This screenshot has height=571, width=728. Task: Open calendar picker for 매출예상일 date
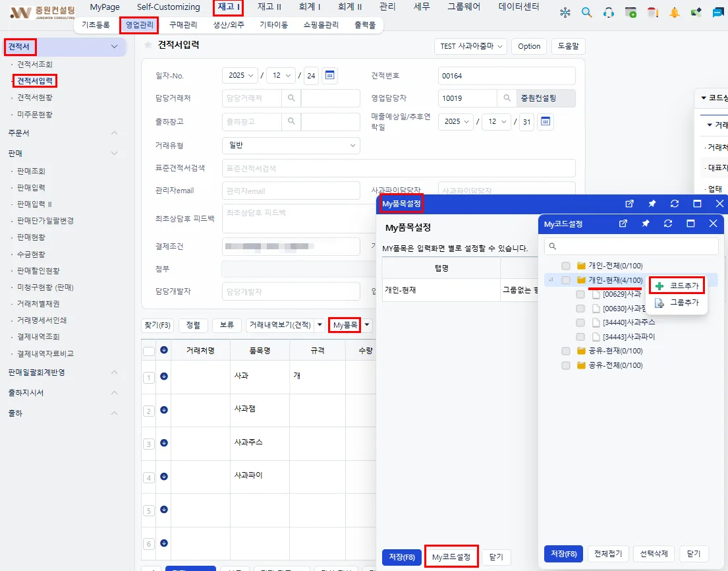[x=546, y=121]
